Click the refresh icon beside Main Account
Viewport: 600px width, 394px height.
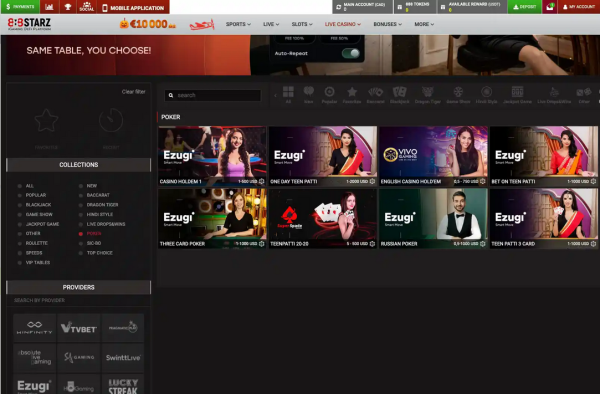[x=339, y=7]
